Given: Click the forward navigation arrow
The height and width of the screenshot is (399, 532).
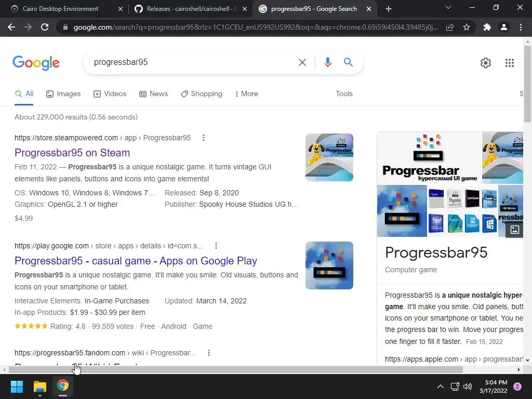Looking at the screenshot, I should [x=28, y=27].
